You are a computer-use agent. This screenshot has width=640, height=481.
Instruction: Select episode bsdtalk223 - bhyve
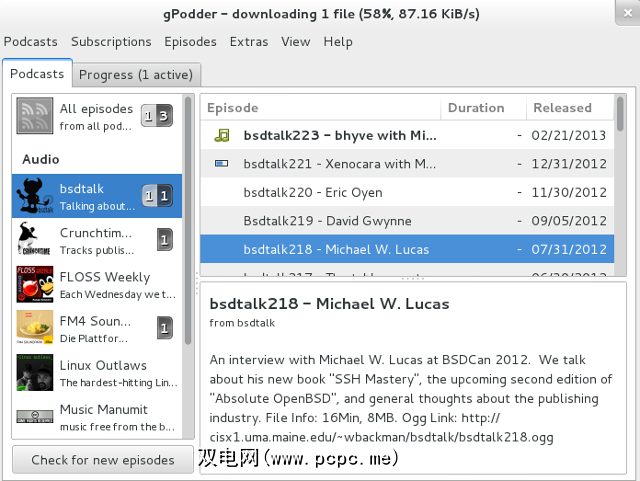tap(407, 135)
